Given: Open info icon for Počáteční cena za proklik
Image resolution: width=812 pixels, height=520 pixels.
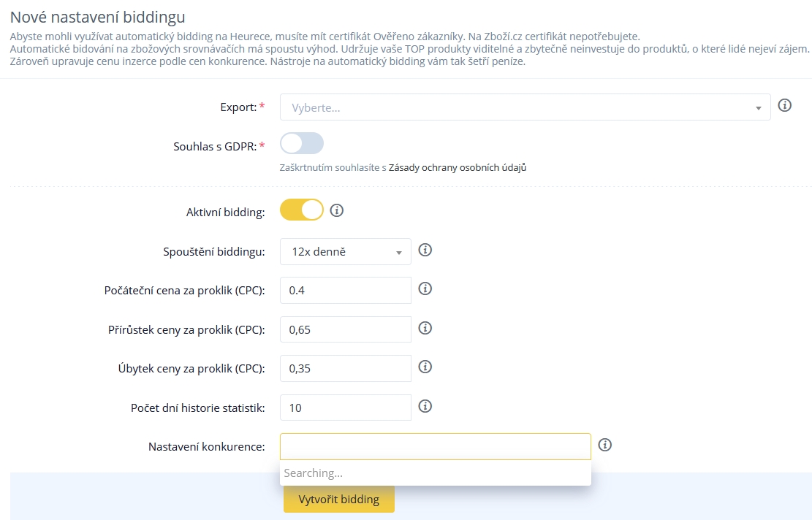Looking at the screenshot, I should [425, 289].
